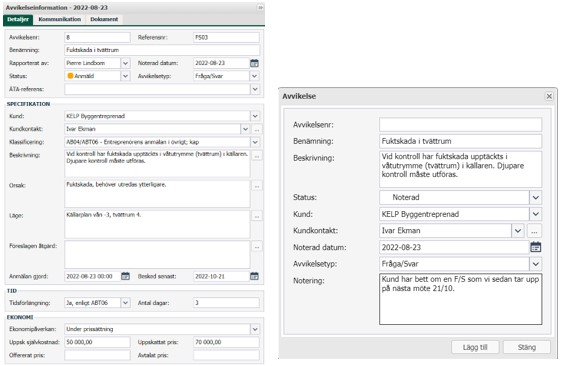Expand the Status dropdown showing Anmäld
The image size is (562, 366).
[x=125, y=76]
